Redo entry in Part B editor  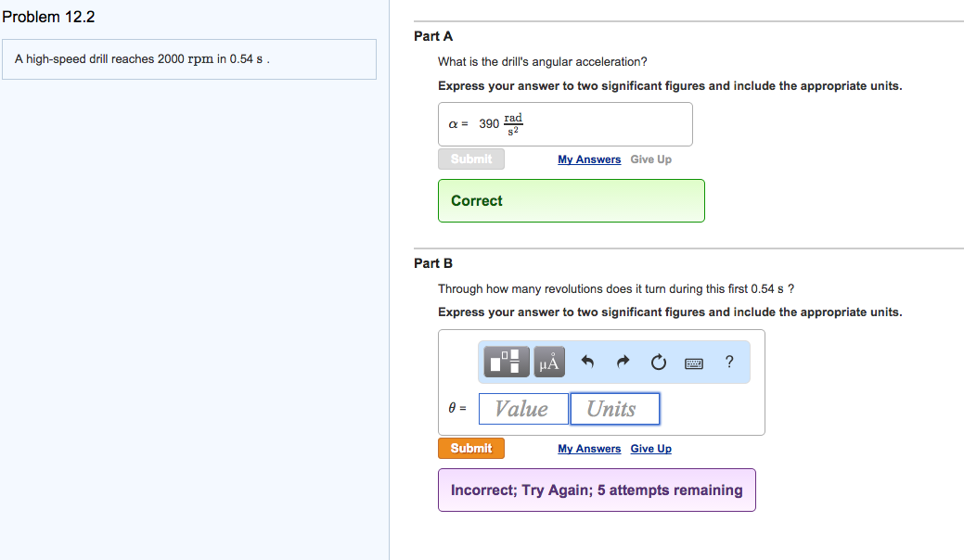tap(623, 362)
